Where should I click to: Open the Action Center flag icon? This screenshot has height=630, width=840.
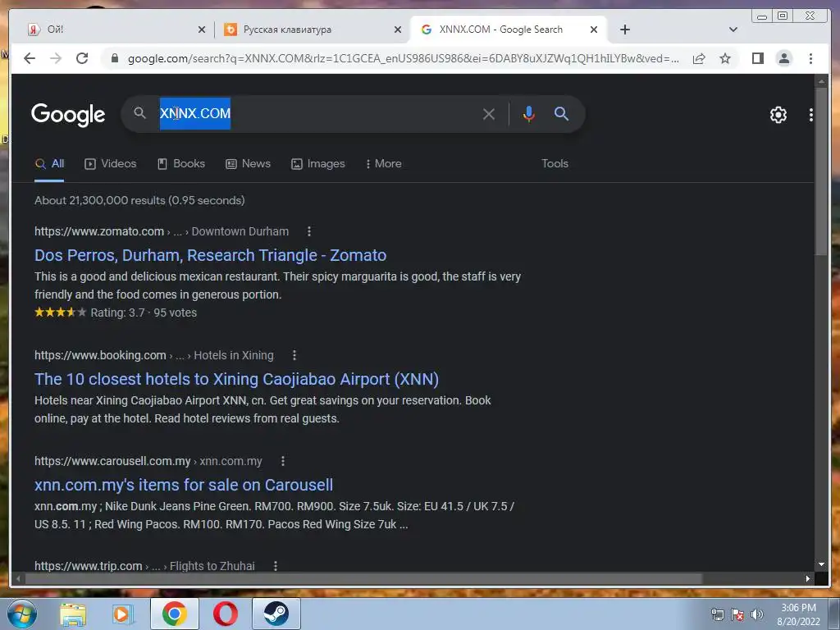737,614
